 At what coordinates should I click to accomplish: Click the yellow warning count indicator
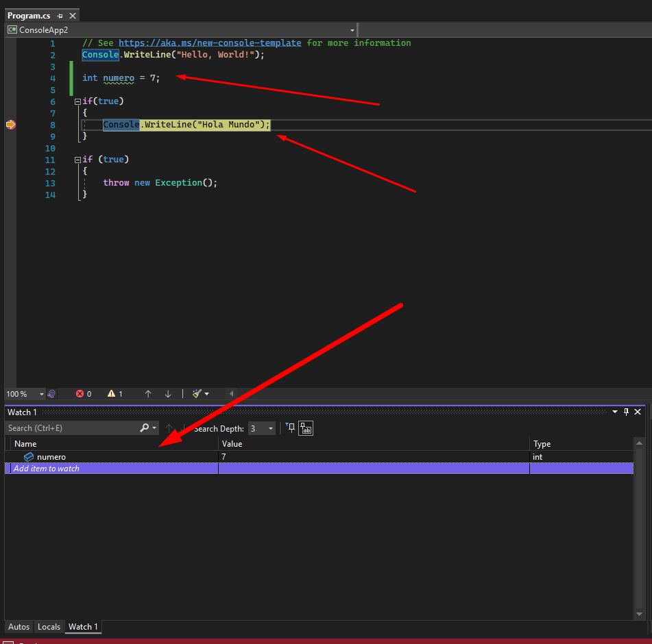(x=115, y=394)
